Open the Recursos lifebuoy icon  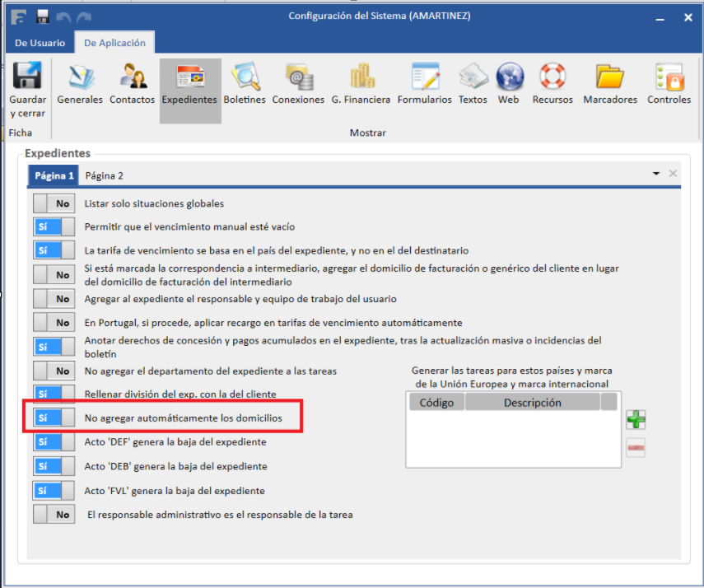pyautogui.click(x=552, y=77)
